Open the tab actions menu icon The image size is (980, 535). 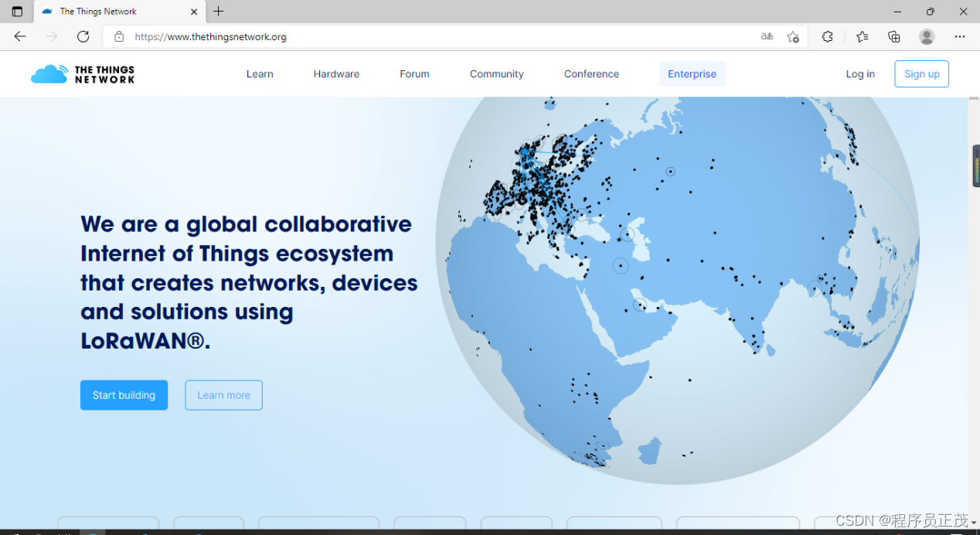[x=17, y=12]
